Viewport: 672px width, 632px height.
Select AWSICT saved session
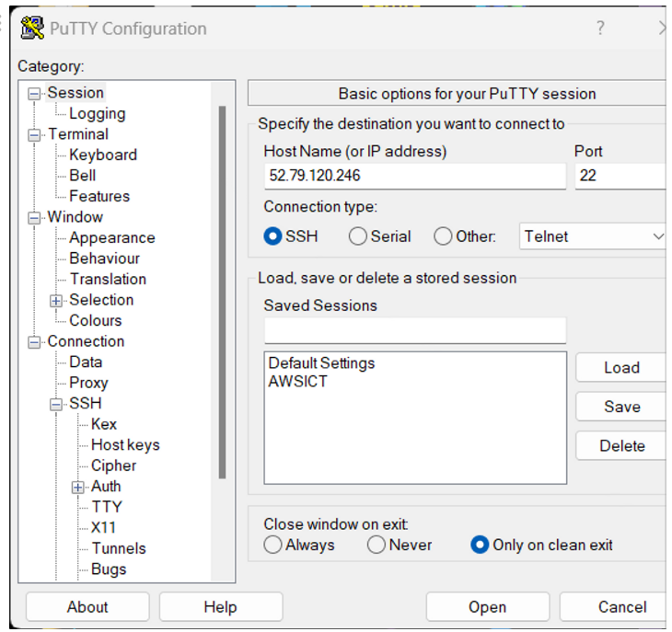tap(298, 381)
